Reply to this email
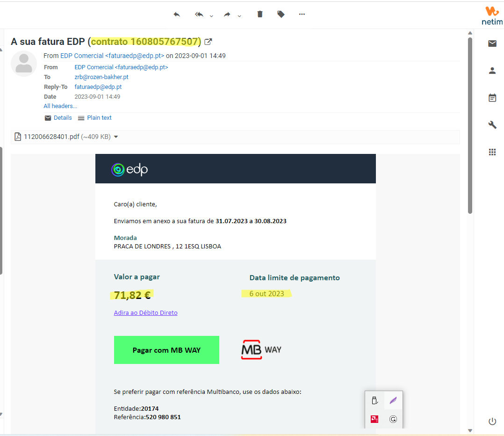The height and width of the screenshot is (436, 504). coord(176,15)
